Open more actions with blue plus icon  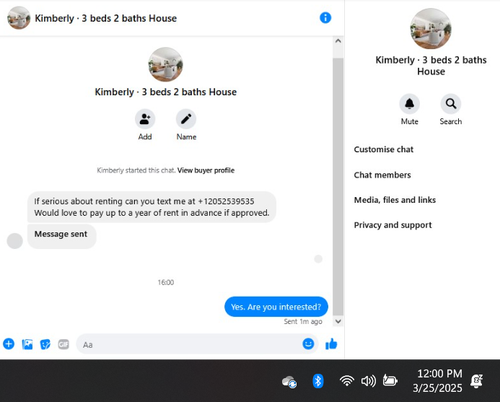(9, 344)
